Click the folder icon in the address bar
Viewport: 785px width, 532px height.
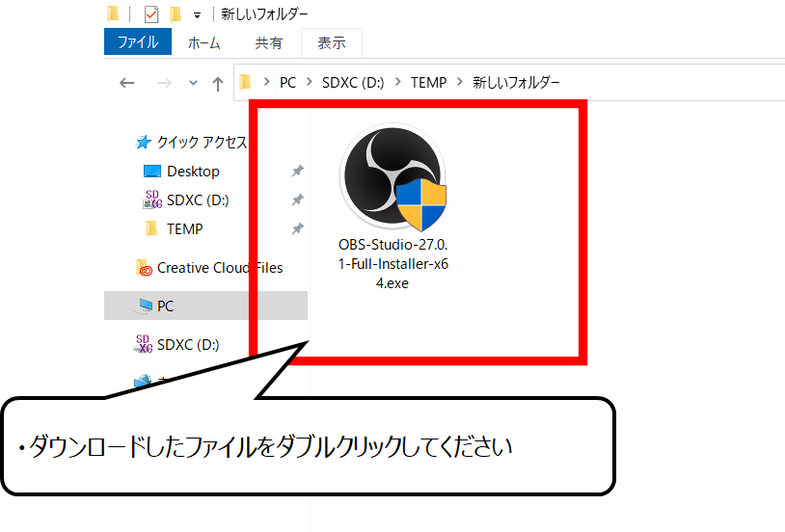(x=245, y=82)
